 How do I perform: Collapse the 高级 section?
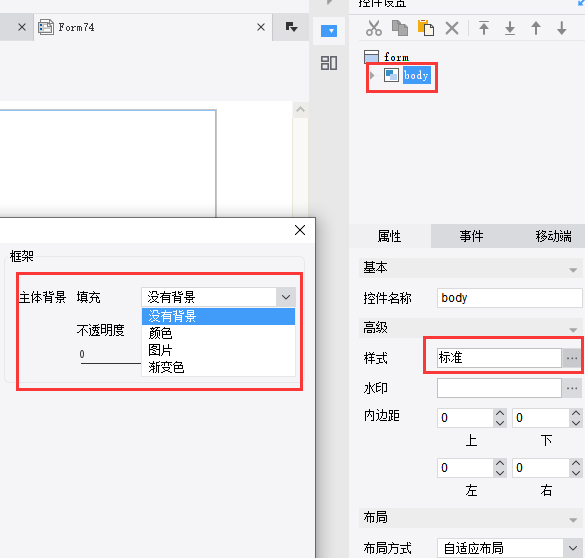[x=573, y=330]
